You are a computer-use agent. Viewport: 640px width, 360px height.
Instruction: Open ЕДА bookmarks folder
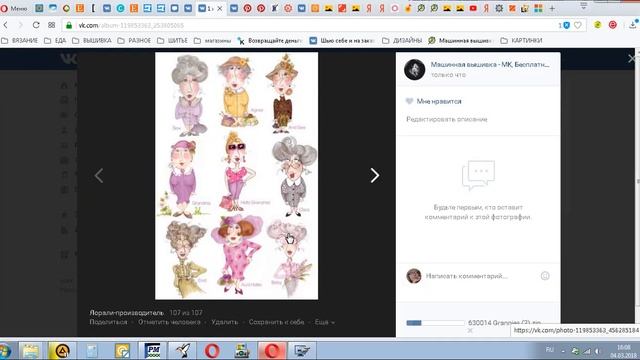click(x=55, y=41)
